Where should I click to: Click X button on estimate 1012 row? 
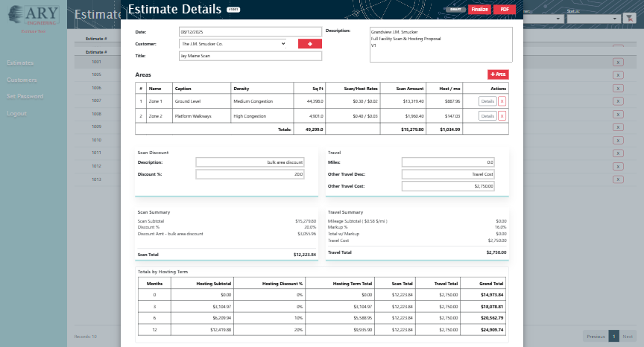pyautogui.click(x=618, y=166)
